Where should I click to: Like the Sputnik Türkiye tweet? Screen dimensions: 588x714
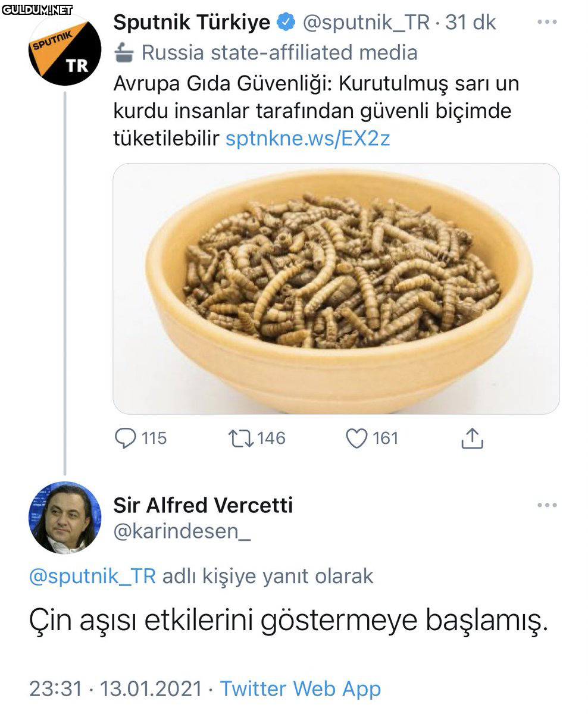tap(356, 439)
